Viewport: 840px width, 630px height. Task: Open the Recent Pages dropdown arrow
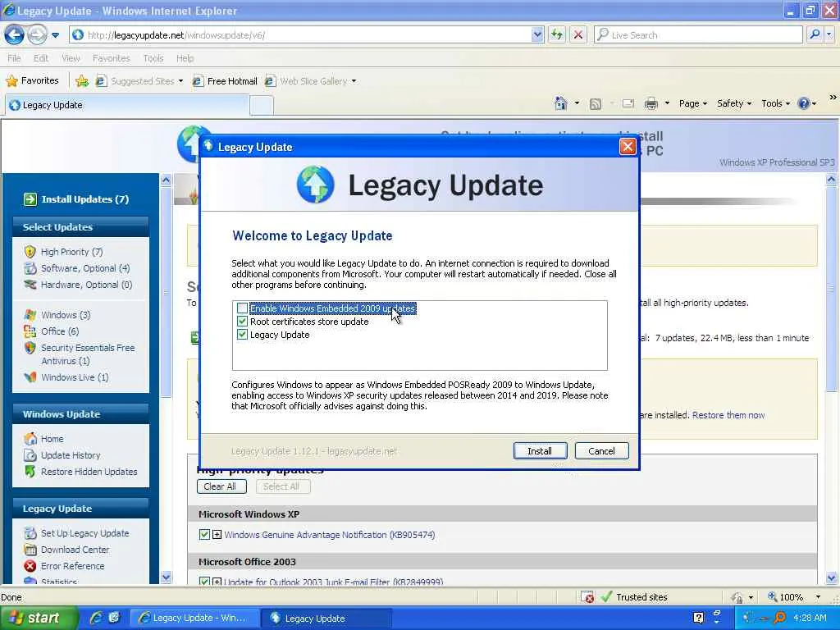tap(55, 35)
